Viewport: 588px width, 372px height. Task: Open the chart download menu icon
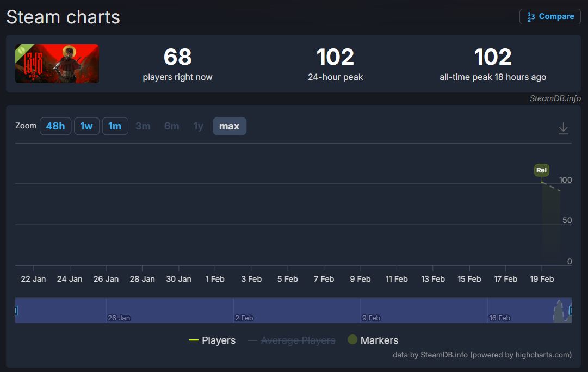pos(563,128)
